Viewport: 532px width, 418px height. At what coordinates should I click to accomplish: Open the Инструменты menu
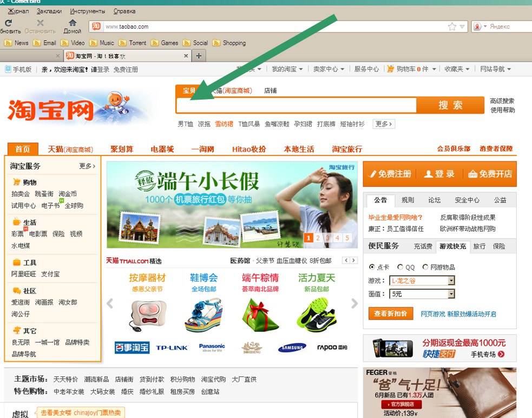(x=88, y=11)
